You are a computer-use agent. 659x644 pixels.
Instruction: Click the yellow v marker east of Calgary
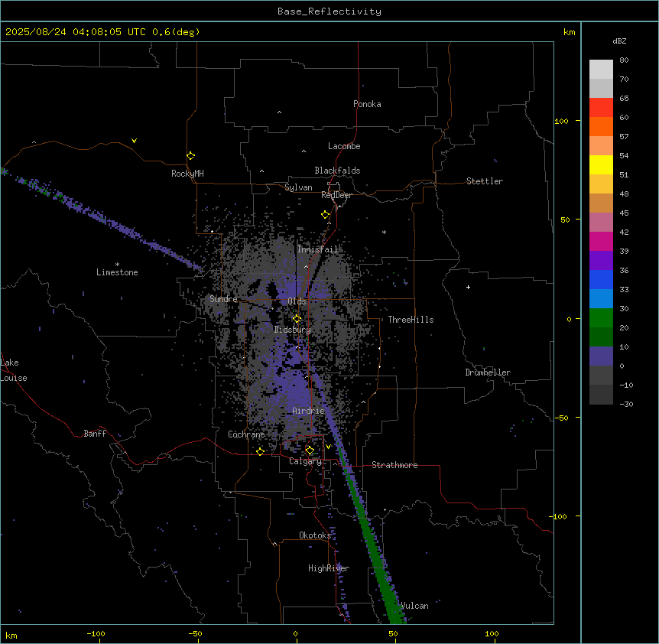[328, 447]
